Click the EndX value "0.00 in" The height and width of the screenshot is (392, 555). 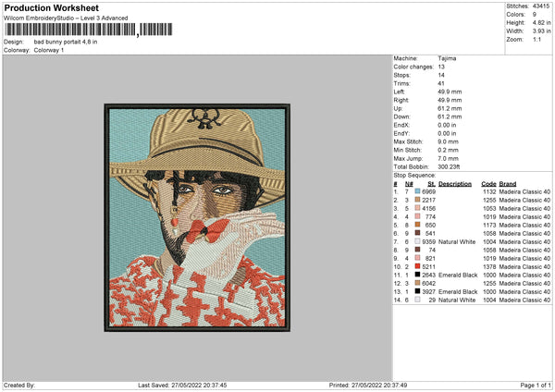point(447,125)
